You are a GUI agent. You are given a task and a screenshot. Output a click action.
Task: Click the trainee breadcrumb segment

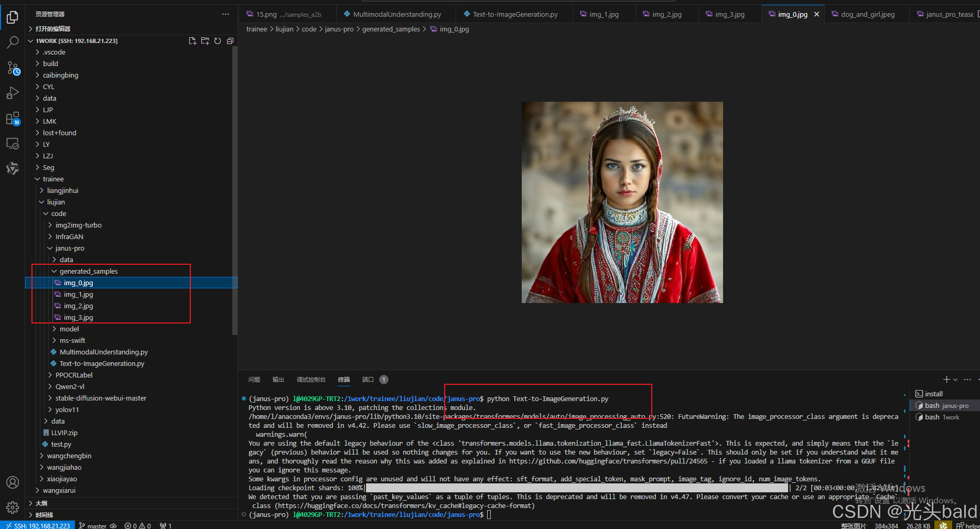click(257, 29)
